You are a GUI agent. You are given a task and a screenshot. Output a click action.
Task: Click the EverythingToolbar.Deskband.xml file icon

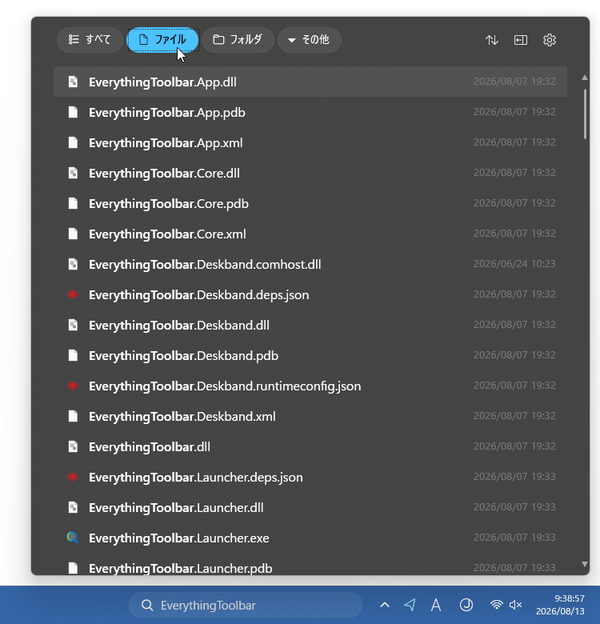(73, 416)
